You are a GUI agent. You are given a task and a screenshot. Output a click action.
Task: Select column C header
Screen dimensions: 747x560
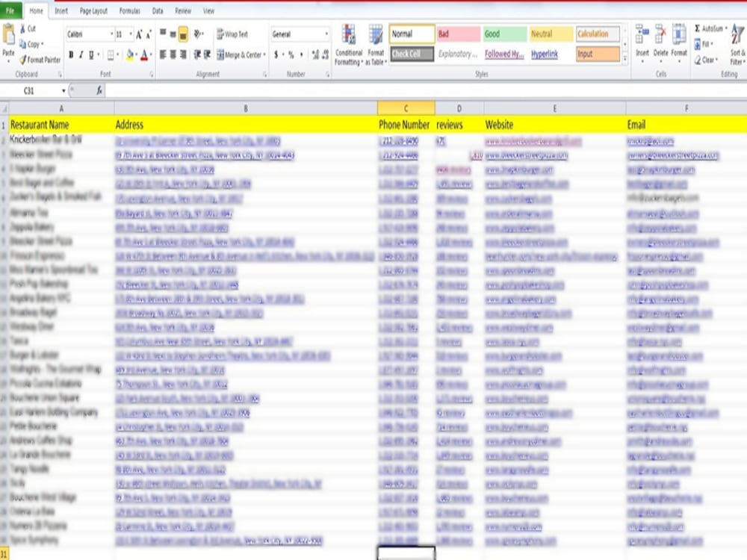(406, 108)
